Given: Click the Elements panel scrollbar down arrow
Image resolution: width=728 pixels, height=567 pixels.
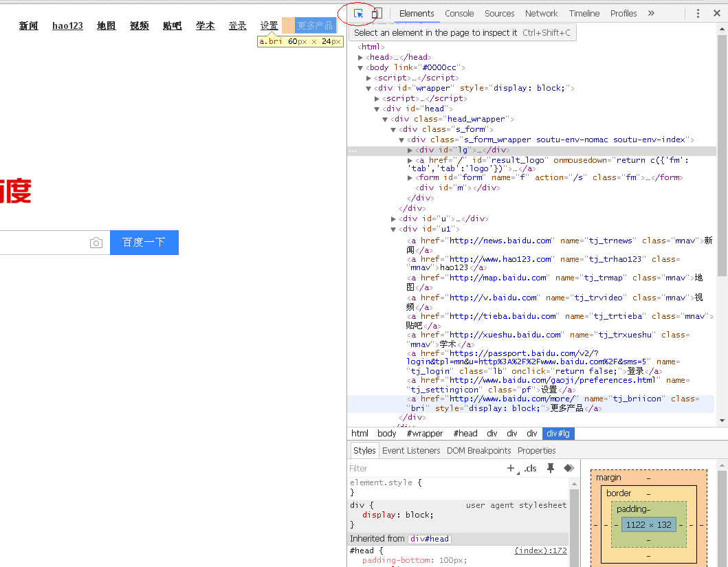Looking at the screenshot, I should pyautogui.click(x=722, y=421).
